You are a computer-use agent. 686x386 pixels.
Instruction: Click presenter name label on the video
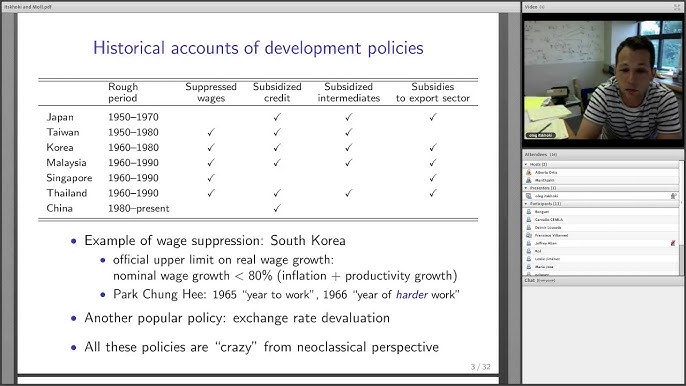[541, 136]
